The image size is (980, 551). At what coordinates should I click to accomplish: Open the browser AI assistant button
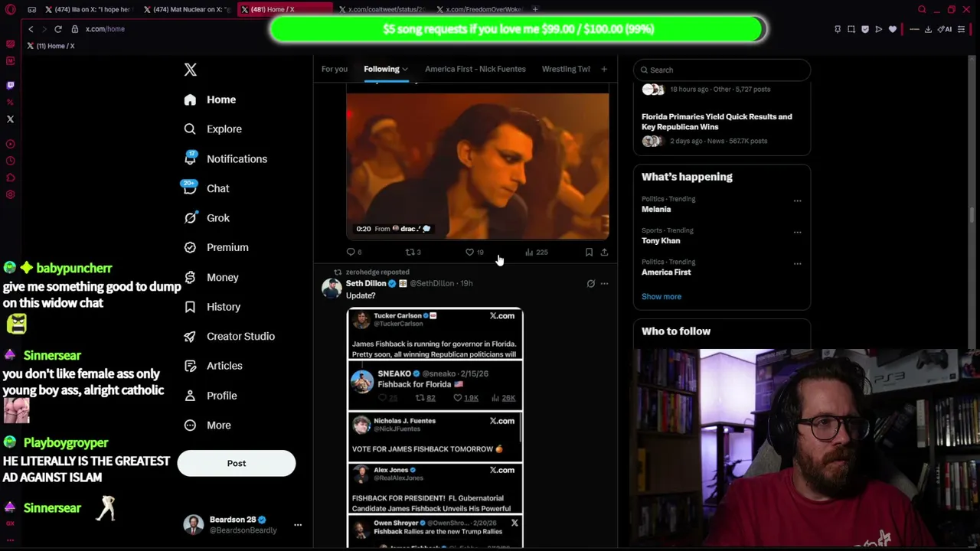946,29
